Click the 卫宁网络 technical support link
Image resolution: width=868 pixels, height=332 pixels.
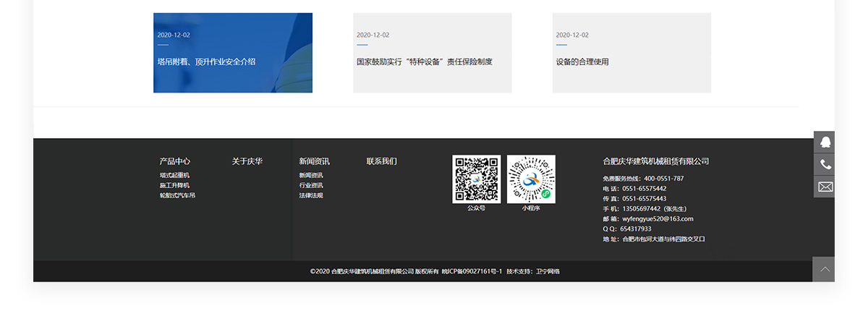[548, 271]
